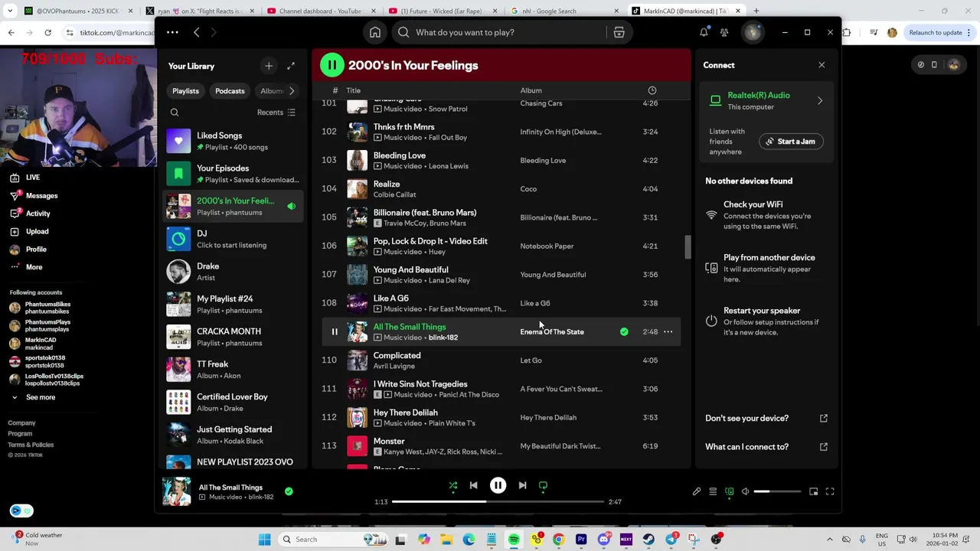The height and width of the screenshot is (551, 980).
Task: Play the Complicated track row
Action: pyautogui.click(x=501, y=360)
